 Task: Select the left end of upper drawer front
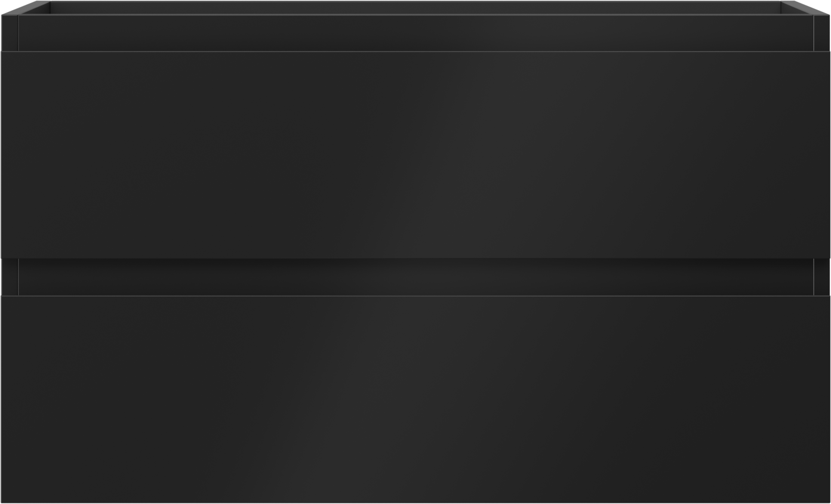tap(12, 154)
